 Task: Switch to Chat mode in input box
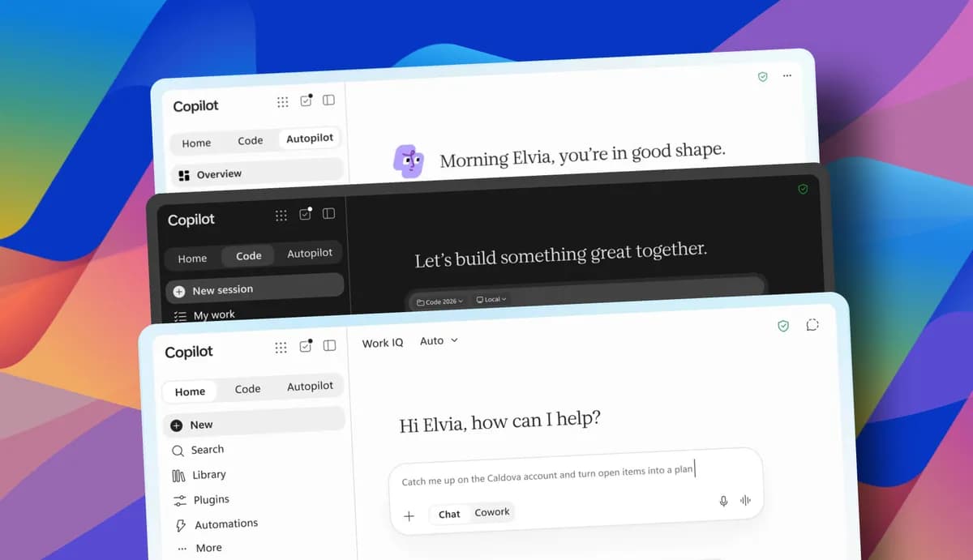click(449, 514)
